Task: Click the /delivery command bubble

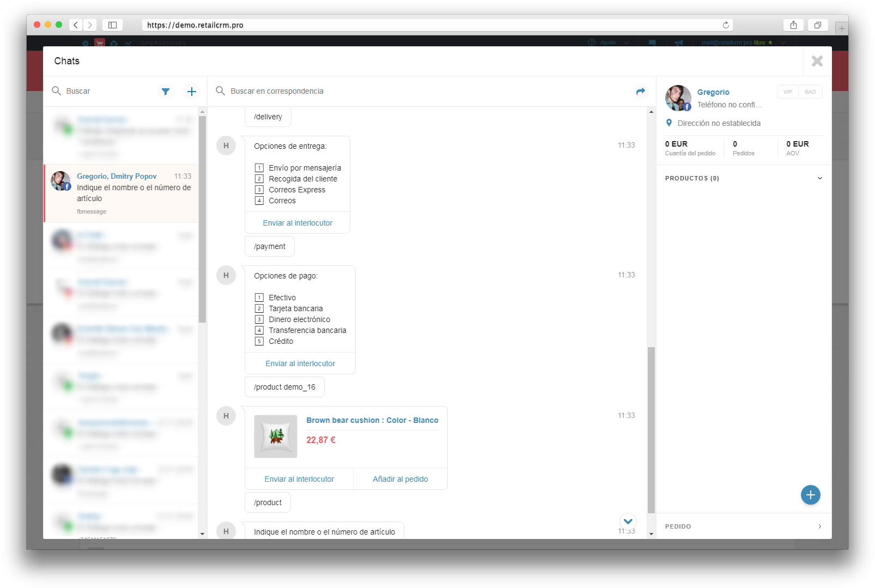Action: pyautogui.click(x=268, y=117)
